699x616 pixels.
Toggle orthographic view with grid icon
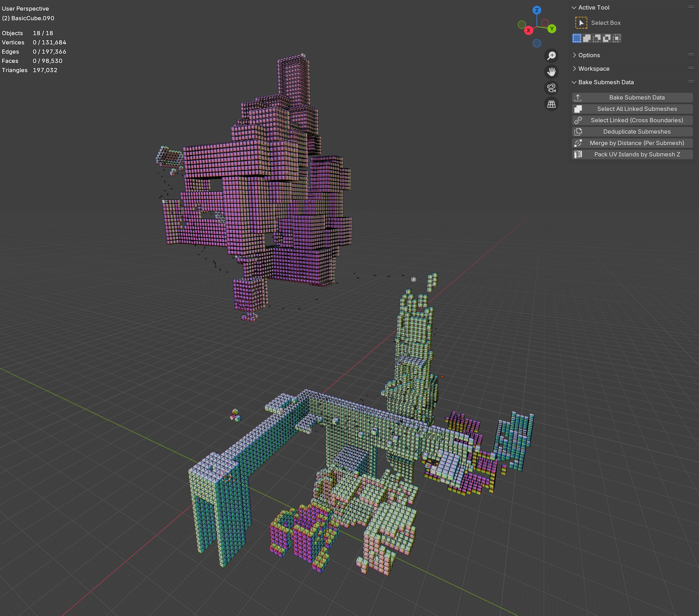[x=551, y=104]
